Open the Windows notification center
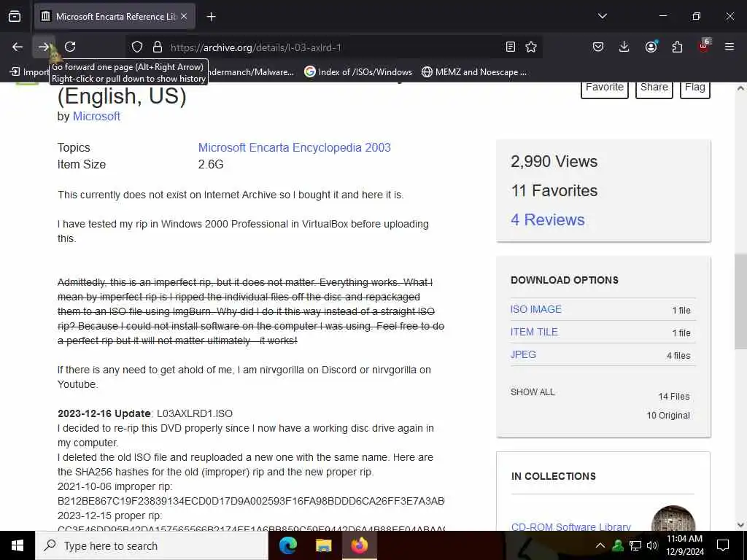The image size is (747, 560). point(723,545)
